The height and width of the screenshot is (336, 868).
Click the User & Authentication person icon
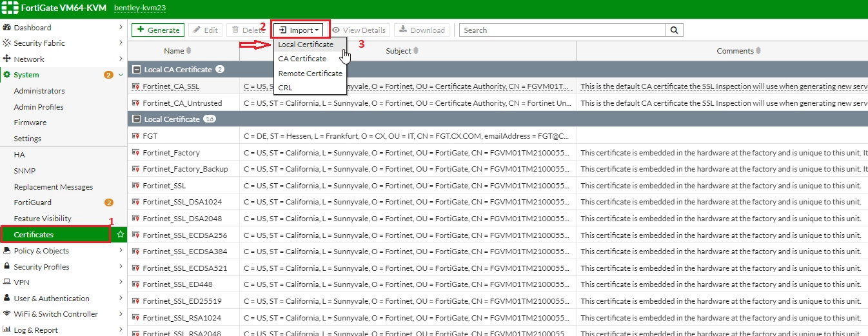click(7, 299)
